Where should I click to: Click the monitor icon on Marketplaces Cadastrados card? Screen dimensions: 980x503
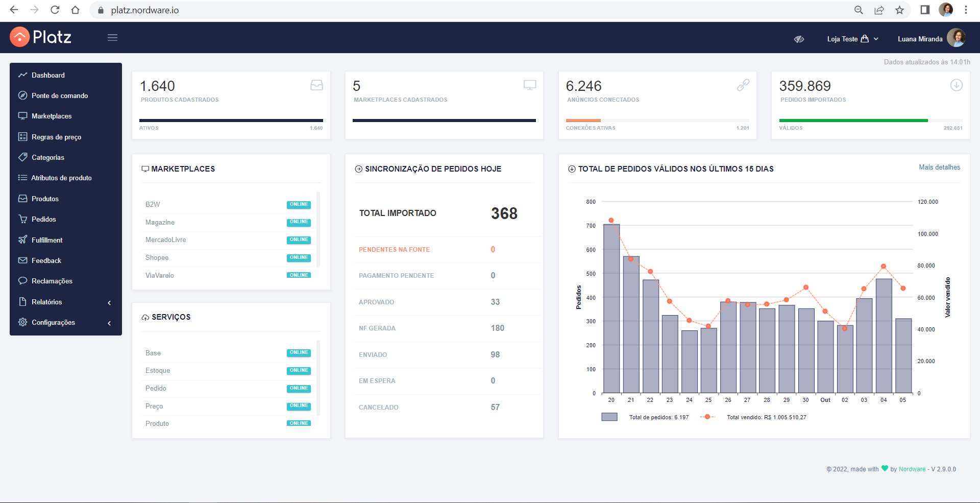coord(530,85)
